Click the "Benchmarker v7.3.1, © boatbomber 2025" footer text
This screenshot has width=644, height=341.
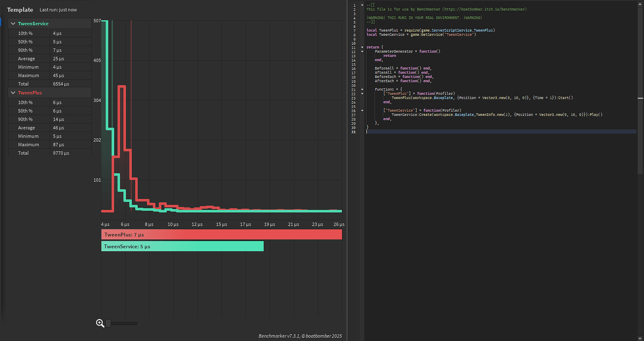tap(301, 336)
